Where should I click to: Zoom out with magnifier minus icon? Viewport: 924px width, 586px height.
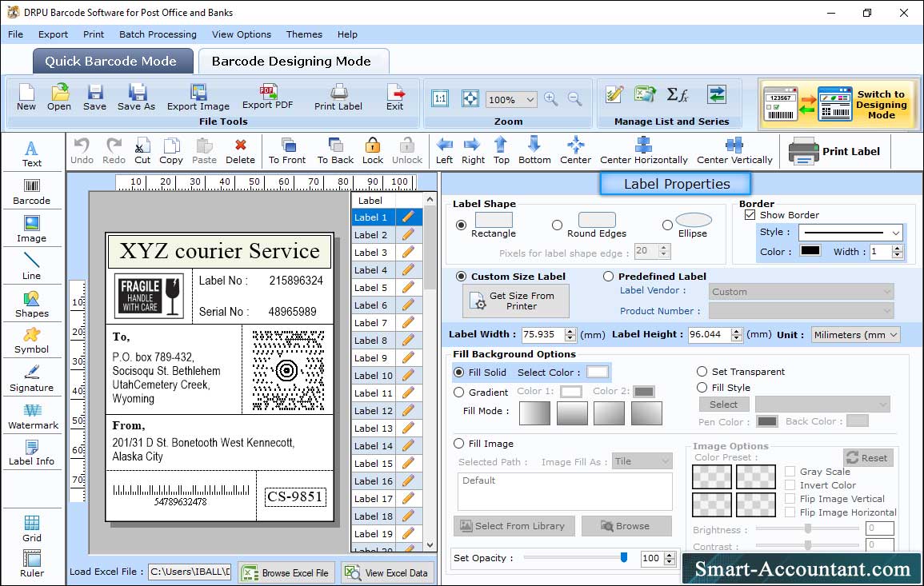(574, 99)
